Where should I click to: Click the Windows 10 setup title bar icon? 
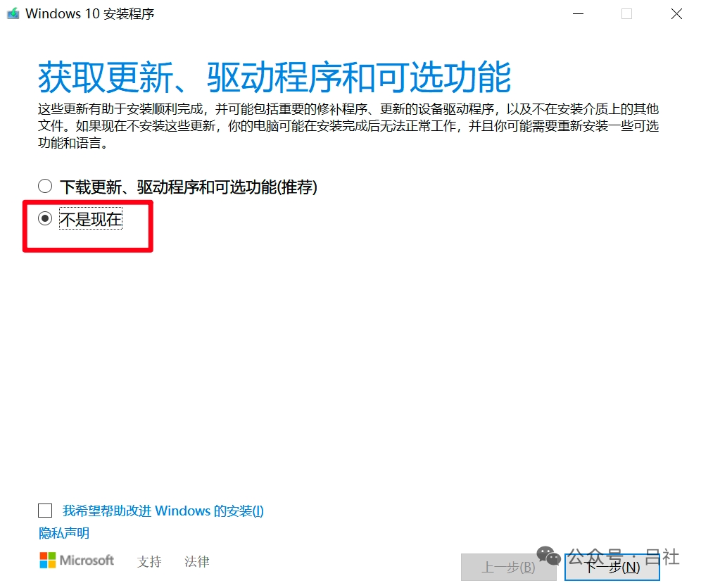(13, 13)
